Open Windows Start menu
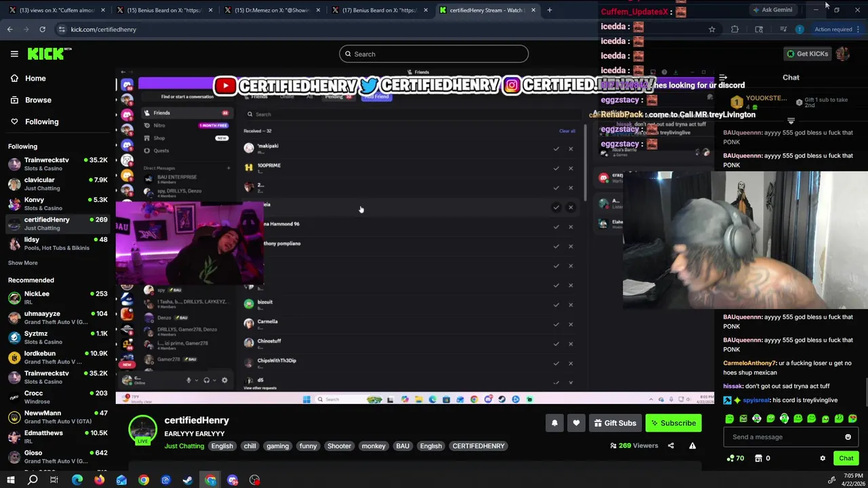The height and width of the screenshot is (488, 868). (10, 480)
